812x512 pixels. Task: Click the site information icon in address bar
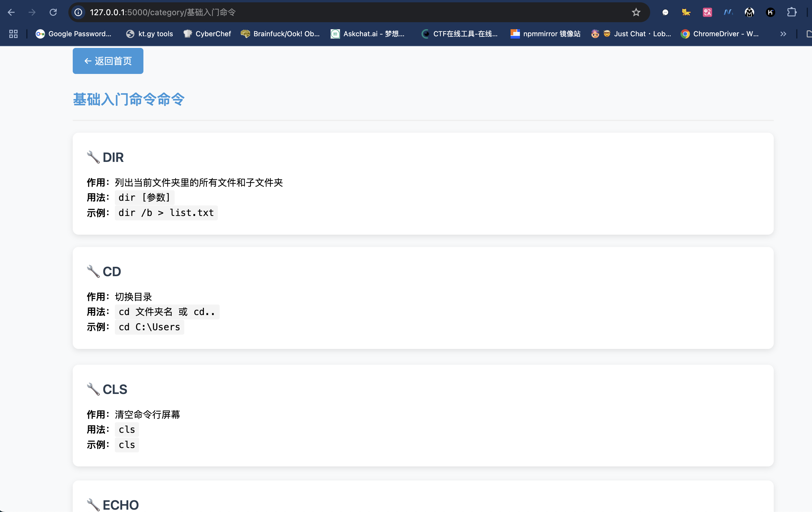click(x=78, y=13)
